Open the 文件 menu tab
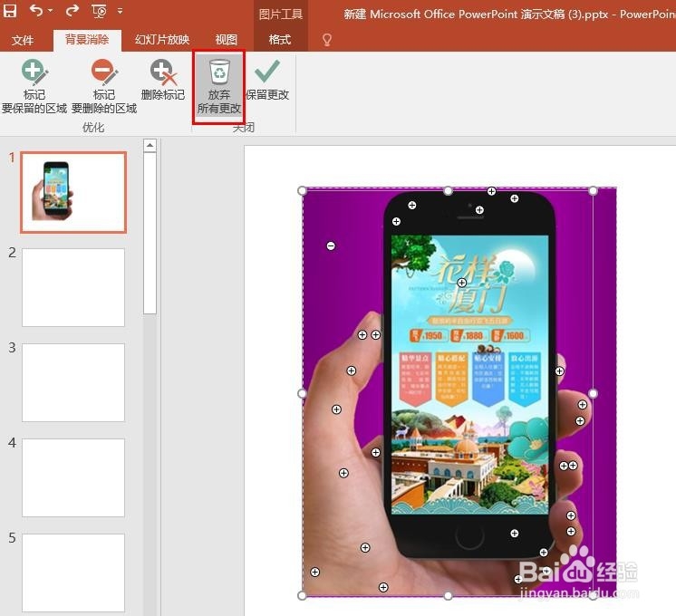This screenshot has width=676, height=616. click(x=23, y=40)
